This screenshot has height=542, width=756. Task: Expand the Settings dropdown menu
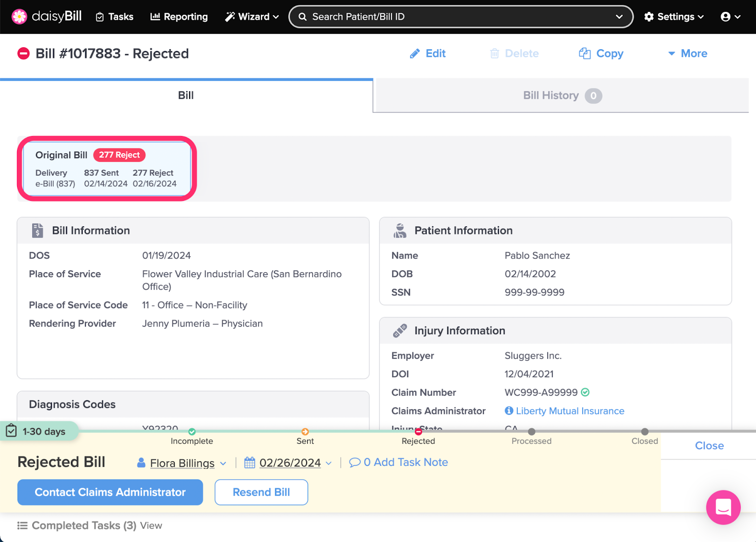(x=674, y=17)
